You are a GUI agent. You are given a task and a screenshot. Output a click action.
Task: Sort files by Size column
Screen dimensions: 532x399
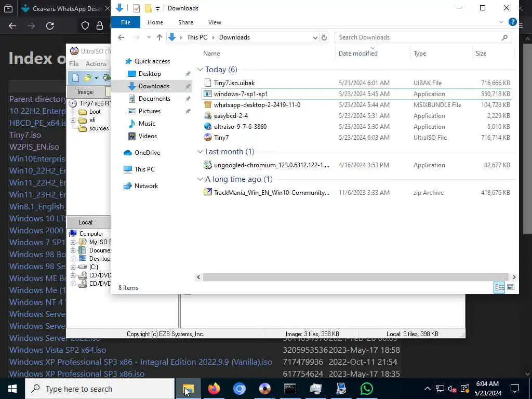coord(481,54)
